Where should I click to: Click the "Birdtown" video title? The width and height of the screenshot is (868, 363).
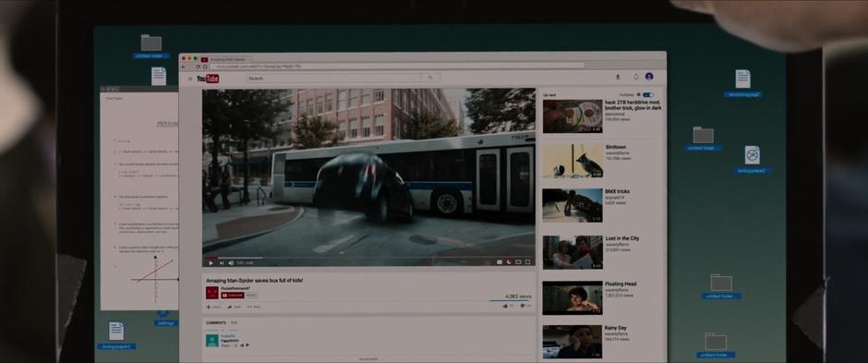[x=616, y=147]
